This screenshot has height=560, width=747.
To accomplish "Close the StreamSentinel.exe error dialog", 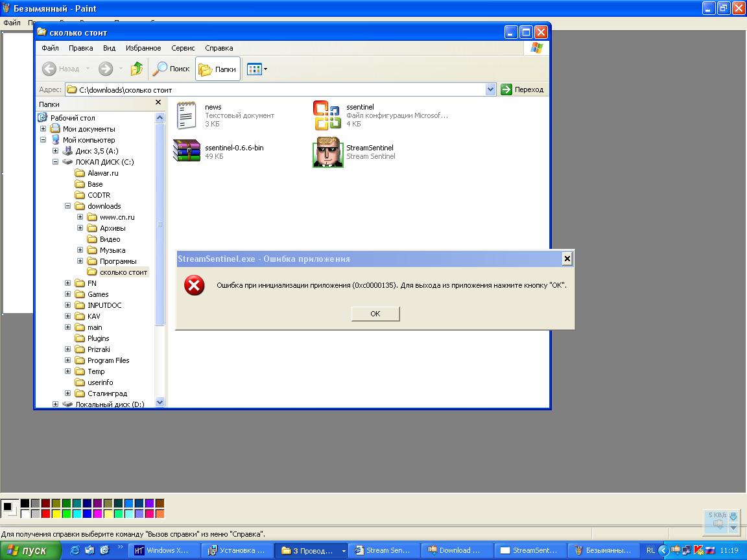I will (x=567, y=259).
